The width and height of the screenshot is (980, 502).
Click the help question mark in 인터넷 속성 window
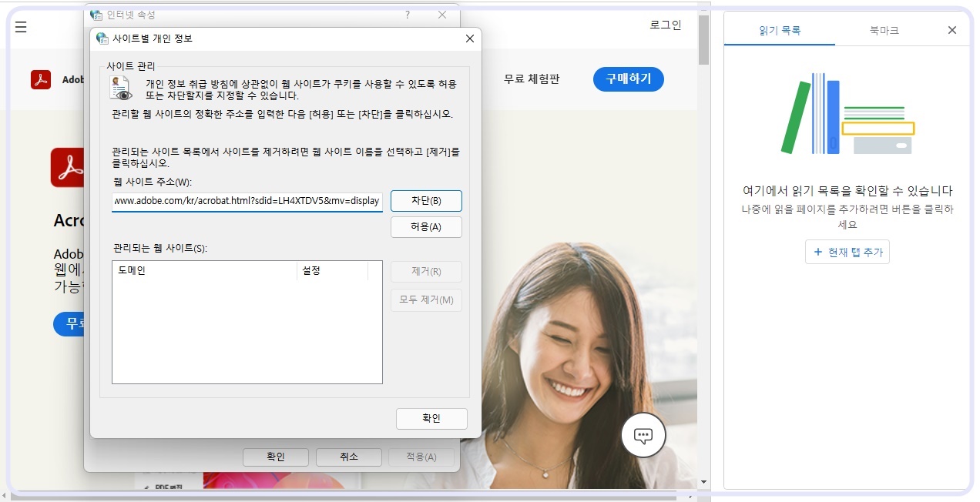coord(408,15)
